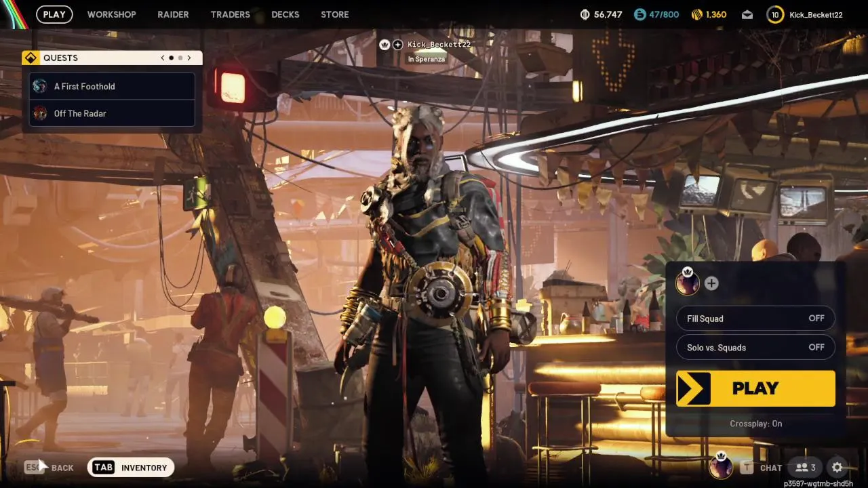The width and height of the screenshot is (868, 488).
Task: Click the player avatar in the bottom bar
Action: coord(721,466)
